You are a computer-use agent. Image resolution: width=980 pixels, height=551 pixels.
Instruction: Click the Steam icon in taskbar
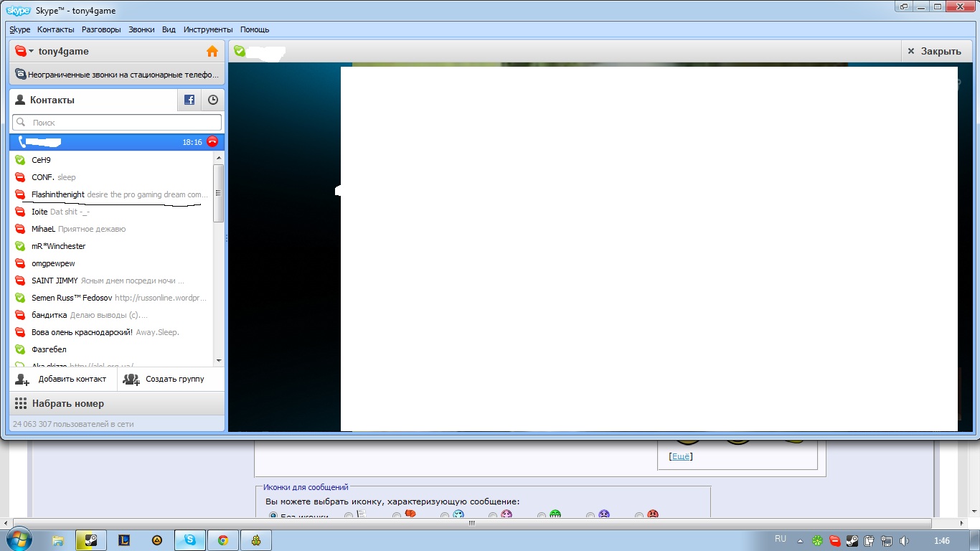tap(91, 540)
